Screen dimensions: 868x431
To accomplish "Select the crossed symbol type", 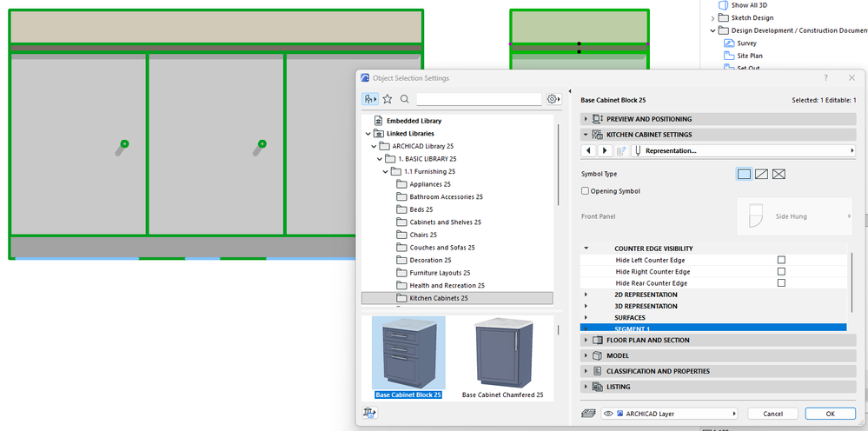I will [x=779, y=175].
